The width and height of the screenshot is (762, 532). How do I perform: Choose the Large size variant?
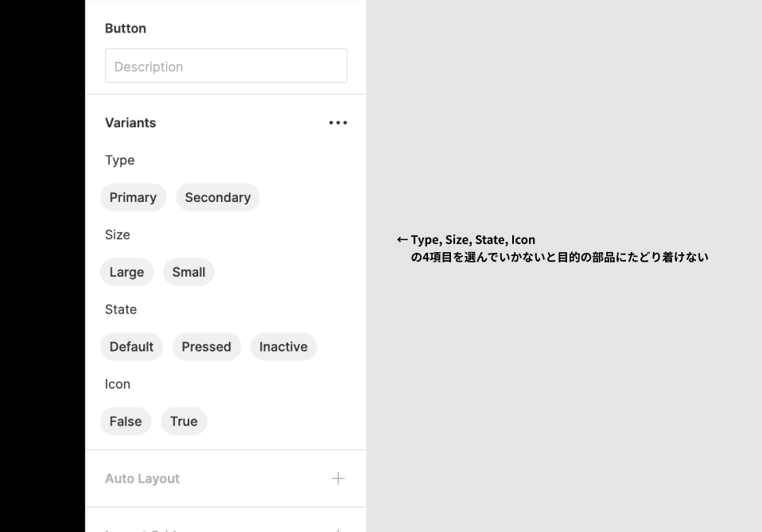[x=126, y=272]
